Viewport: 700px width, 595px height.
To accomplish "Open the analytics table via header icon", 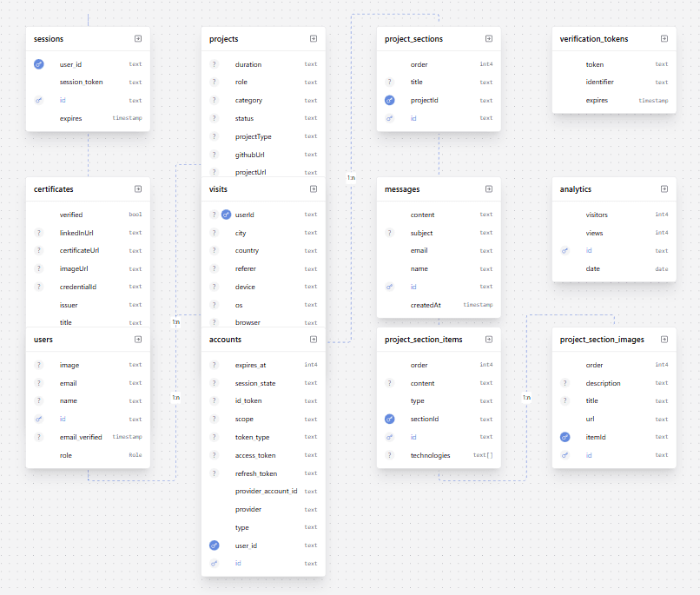I will (664, 188).
